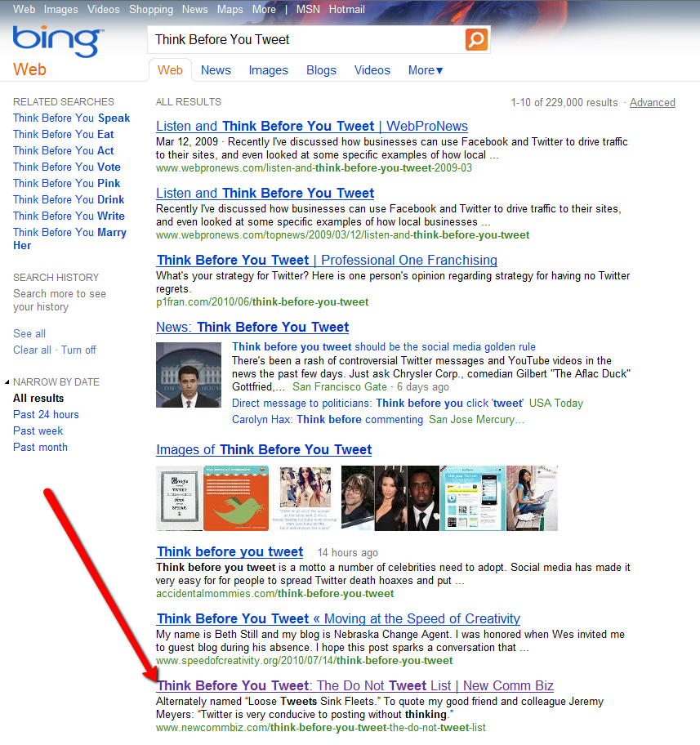Image resolution: width=700 pixels, height=745 pixels.
Task: Click related search 'Think Before You Vote'
Action: click(66, 167)
